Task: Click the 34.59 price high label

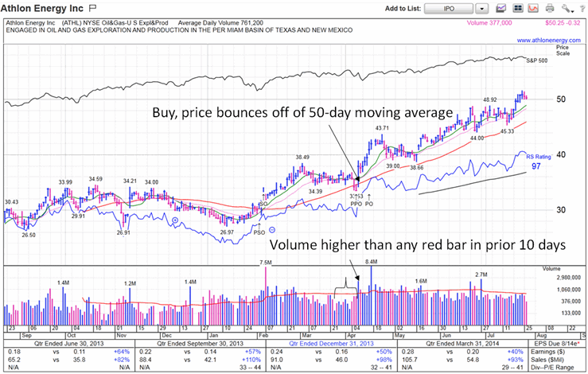Action: pos(95,179)
